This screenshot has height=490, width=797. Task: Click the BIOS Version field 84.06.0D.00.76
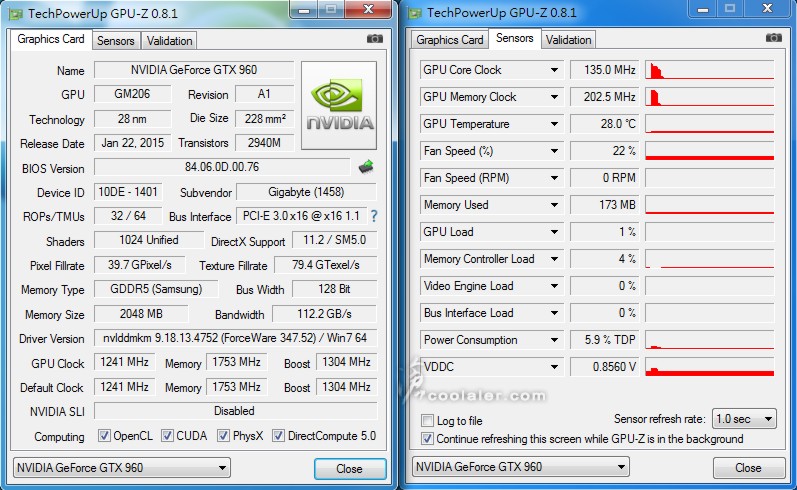(222, 167)
